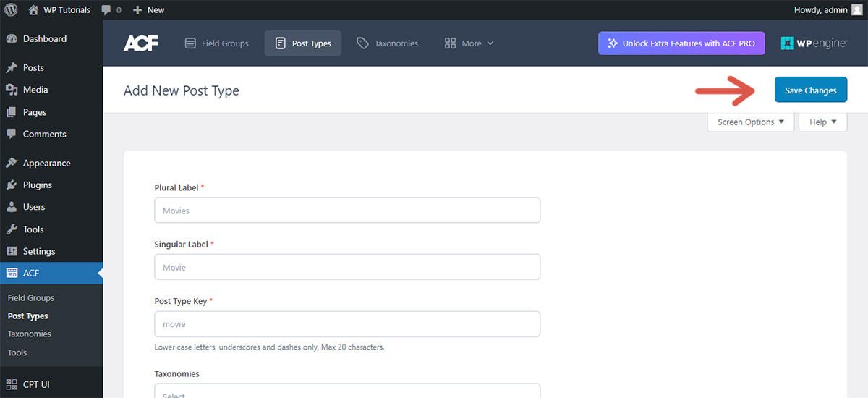Click the ACF sidebar icon

tap(12, 273)
